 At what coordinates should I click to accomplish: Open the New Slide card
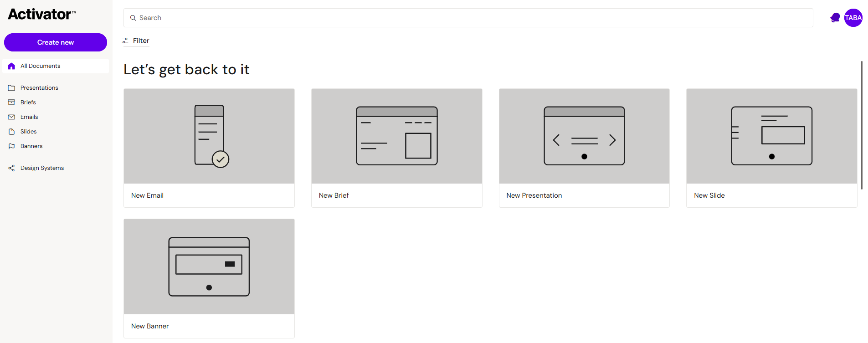772,148
